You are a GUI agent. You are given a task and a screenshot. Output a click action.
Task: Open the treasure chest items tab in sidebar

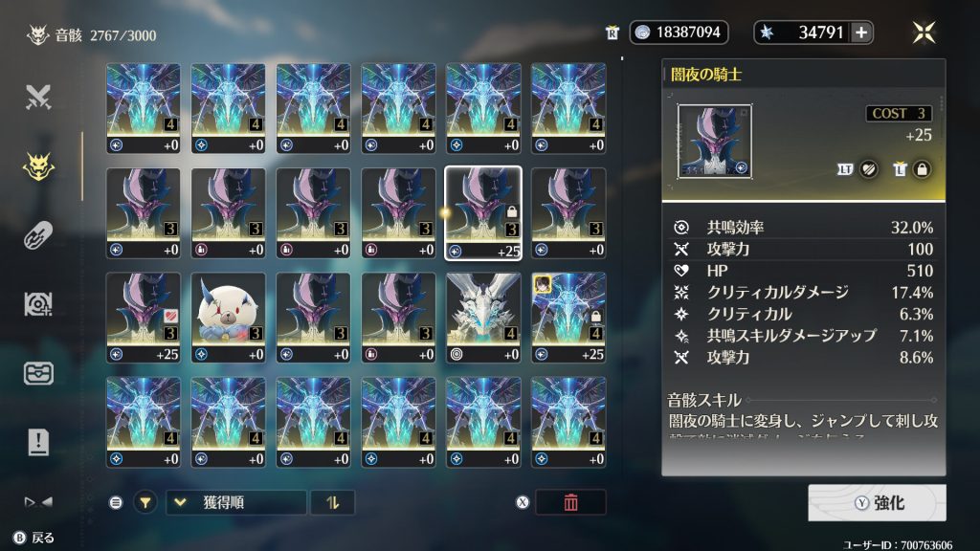pyautogui.click(x=38, y=373)
